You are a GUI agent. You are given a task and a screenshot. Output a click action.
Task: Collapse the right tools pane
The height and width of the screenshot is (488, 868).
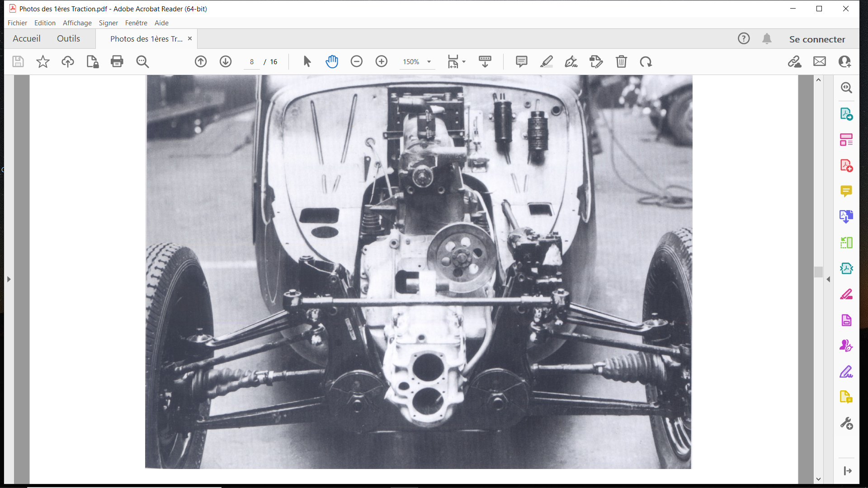coord(828,279)
